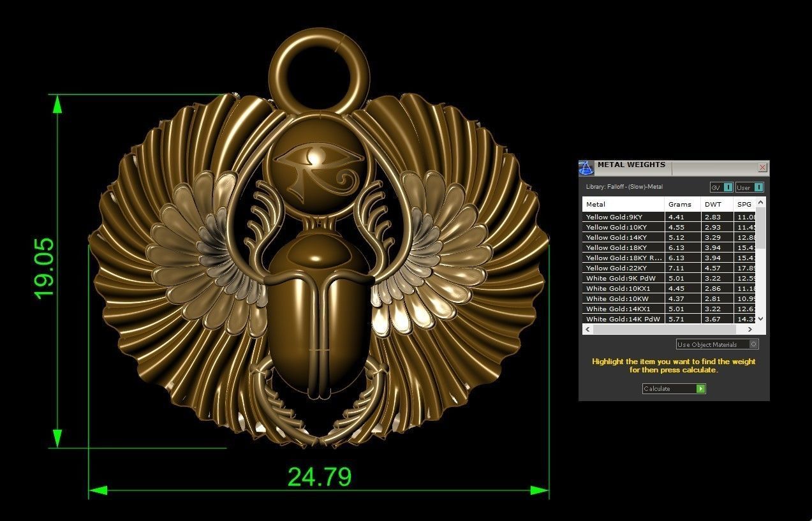Click the 4.37 grams value cell
Image resolution: width=812 pixels, height=521 pixels.
683,298
